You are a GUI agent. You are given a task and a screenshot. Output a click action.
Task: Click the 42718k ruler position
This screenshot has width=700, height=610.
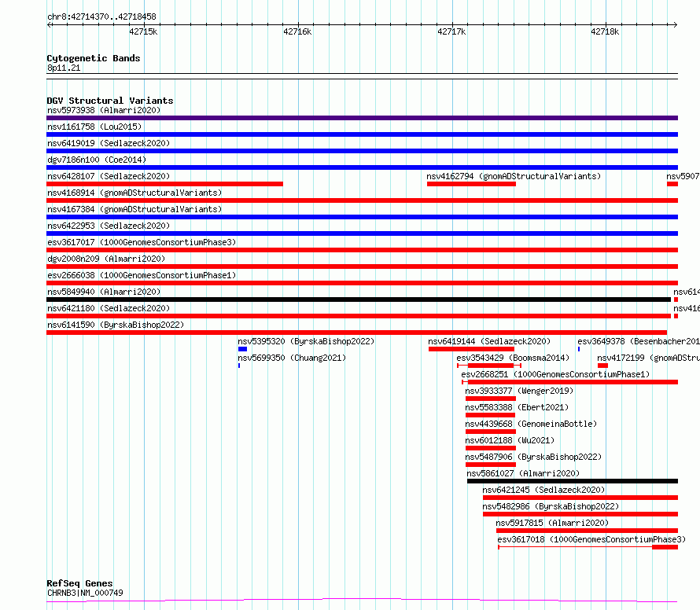[605, 31]
